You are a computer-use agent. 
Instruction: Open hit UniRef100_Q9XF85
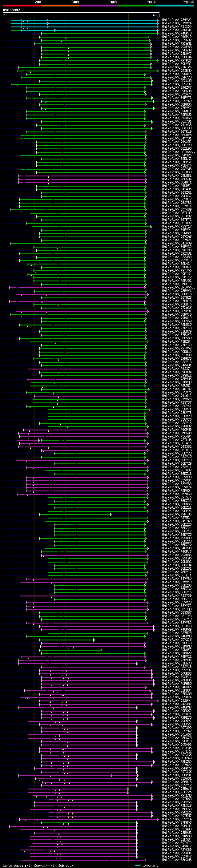(177, 47)
